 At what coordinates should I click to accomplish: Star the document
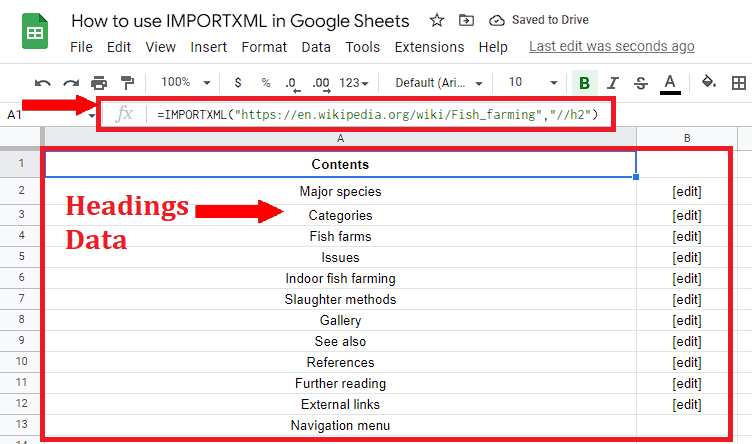436,20
